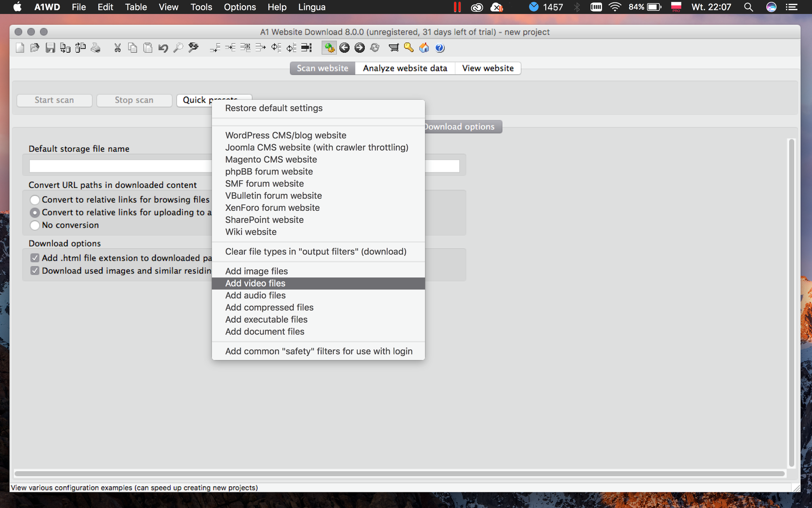Open the Apple menu
Image resolution: width=812 pixels, height=508 pixels.
17,7
